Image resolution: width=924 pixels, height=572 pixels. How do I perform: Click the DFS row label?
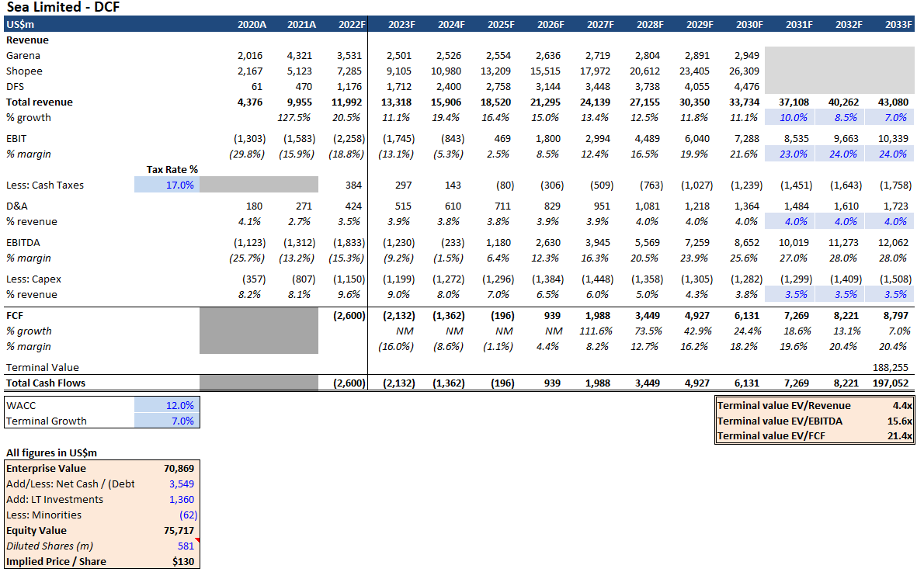point(15,86)
